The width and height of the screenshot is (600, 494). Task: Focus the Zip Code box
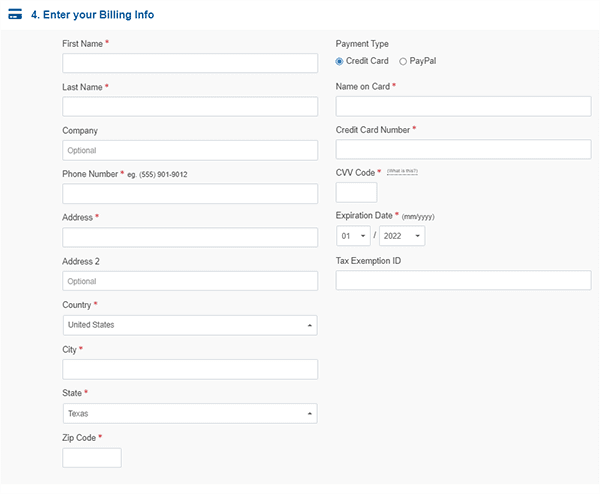(x=92, y=457)
